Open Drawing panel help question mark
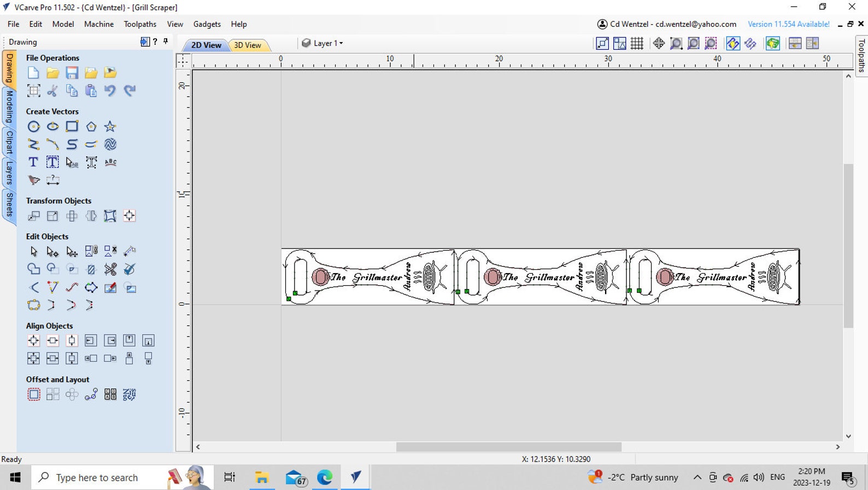Screen dimensions: 868x490 [155, 42]
